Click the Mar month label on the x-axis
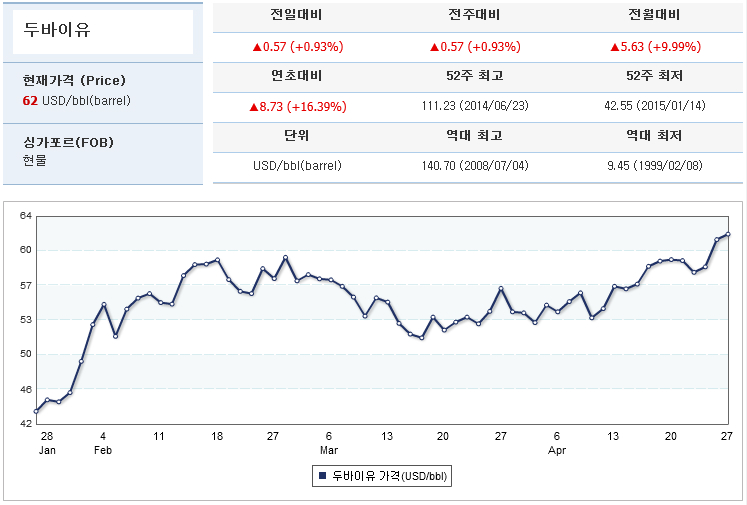747x505 pixels. 328,451
